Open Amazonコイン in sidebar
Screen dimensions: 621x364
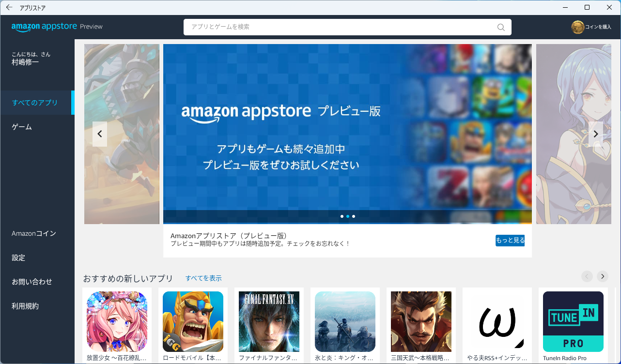pos(37,233)
